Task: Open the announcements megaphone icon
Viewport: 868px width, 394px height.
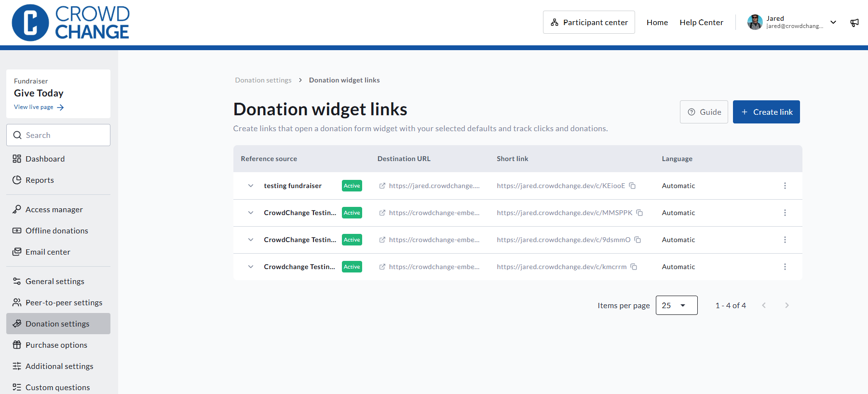Action: tap(854, 23)
